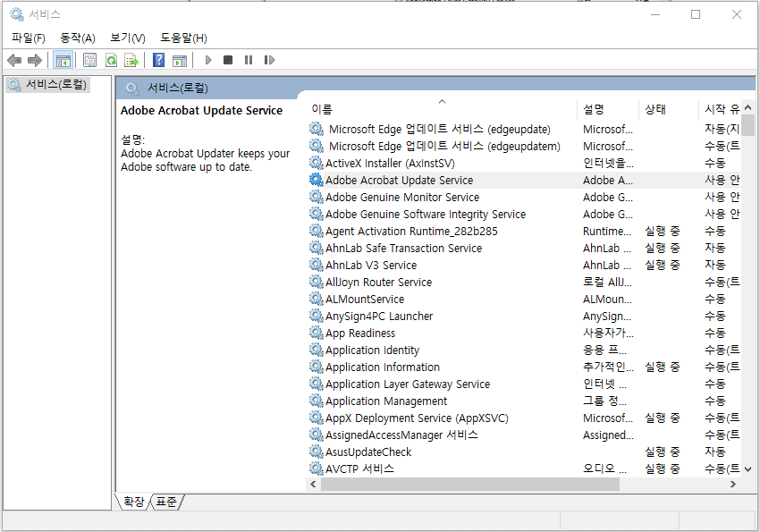The height and width of the screenshot is (532, 760).
Task: Click gear icon of AVCTP 서비스 row
Action: click(x=316, y=469)
